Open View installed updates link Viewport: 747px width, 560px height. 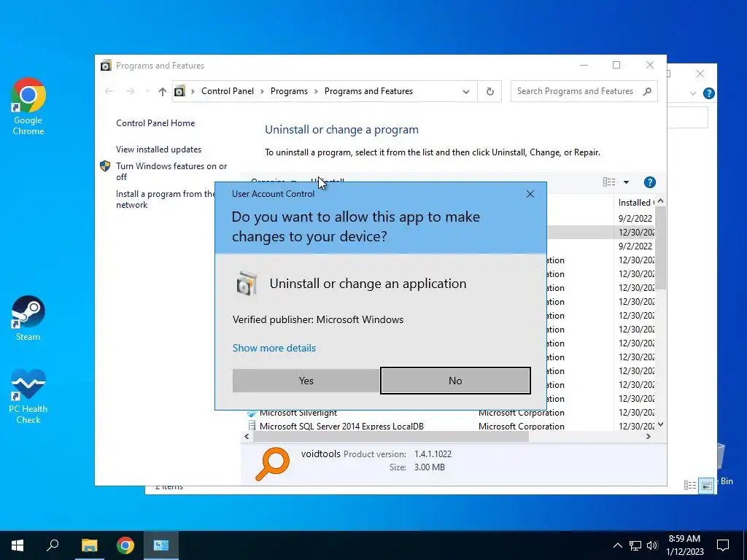[x=158, y=149]
